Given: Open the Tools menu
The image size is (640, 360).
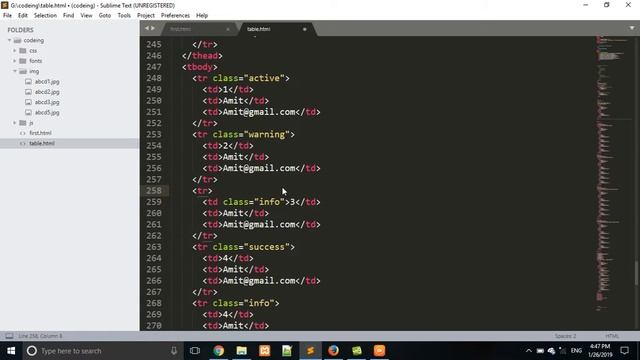Looking at the screenshot, I should click(x=124, y=16).
